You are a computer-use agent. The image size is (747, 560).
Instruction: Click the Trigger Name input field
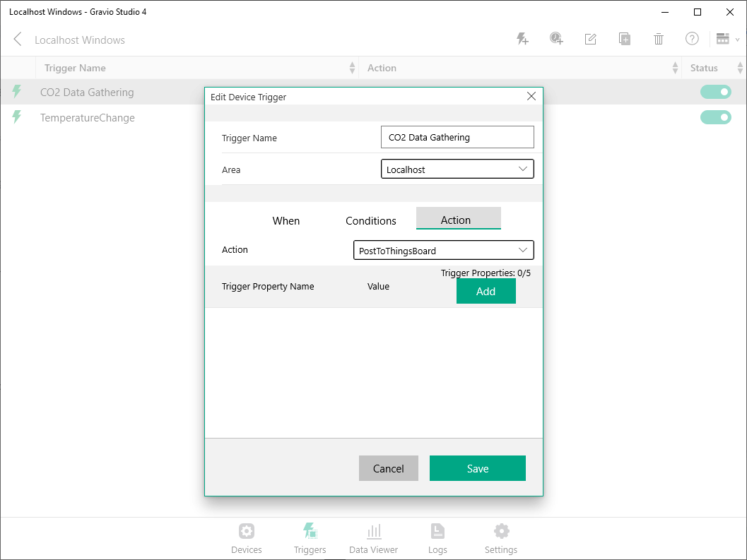pyautogui.click(x=457, y=136)
